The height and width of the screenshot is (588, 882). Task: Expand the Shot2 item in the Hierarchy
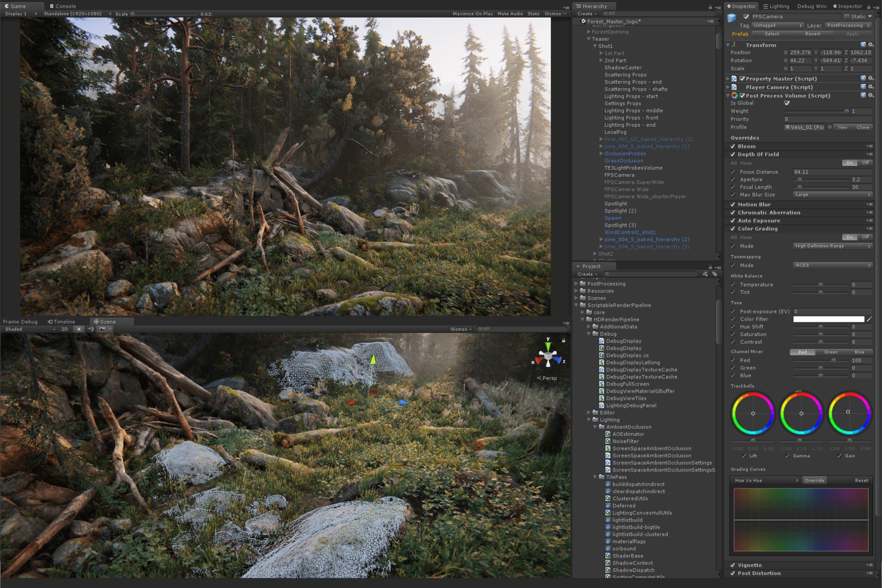click(595, 254)
